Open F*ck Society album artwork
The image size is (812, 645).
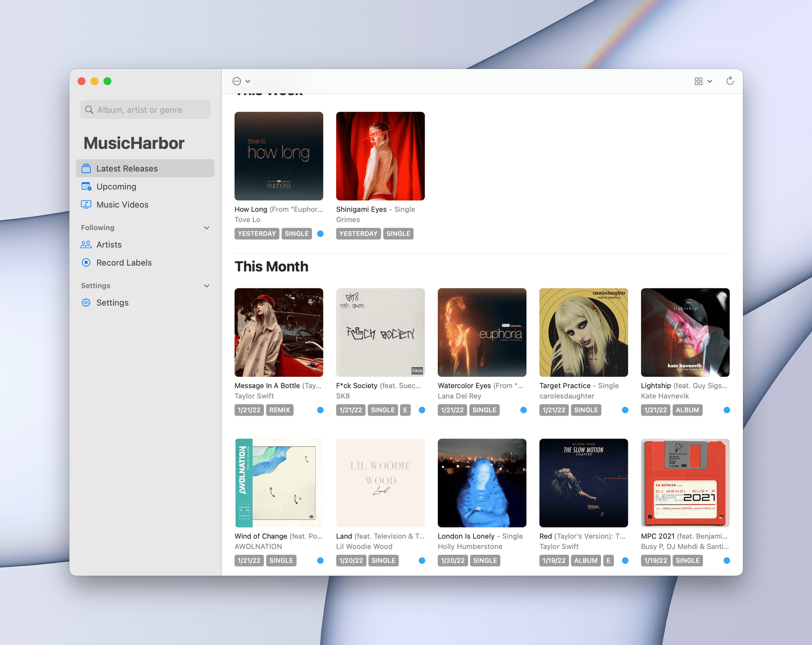point(380,332)
